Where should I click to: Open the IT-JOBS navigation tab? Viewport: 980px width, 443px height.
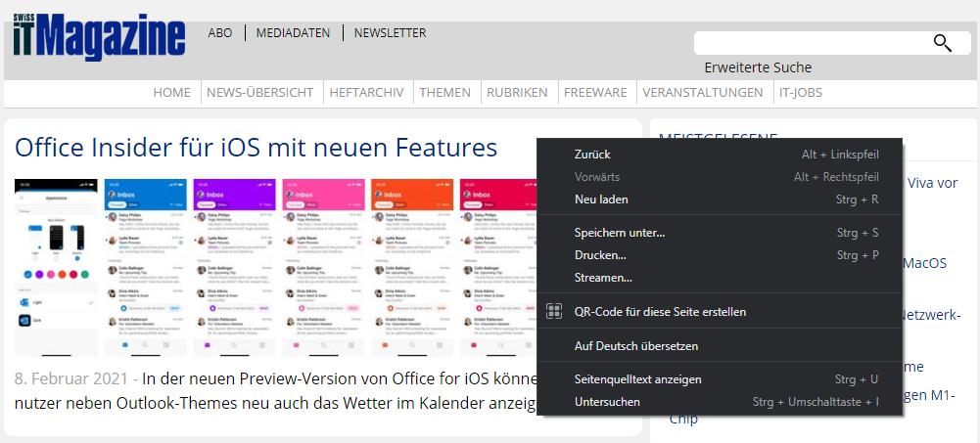tap(801, 92)
